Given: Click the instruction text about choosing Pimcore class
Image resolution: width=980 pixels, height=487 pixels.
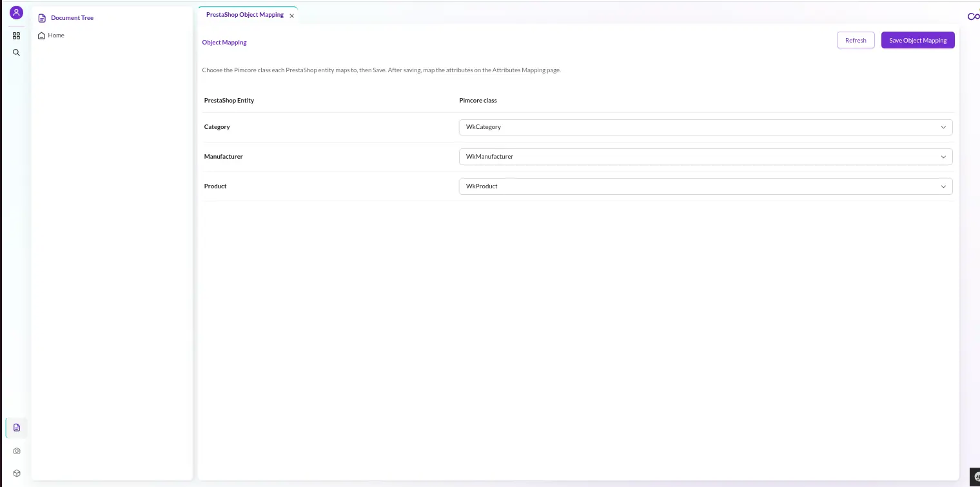Looking at the screenshot, I should (x=381, y=70).
